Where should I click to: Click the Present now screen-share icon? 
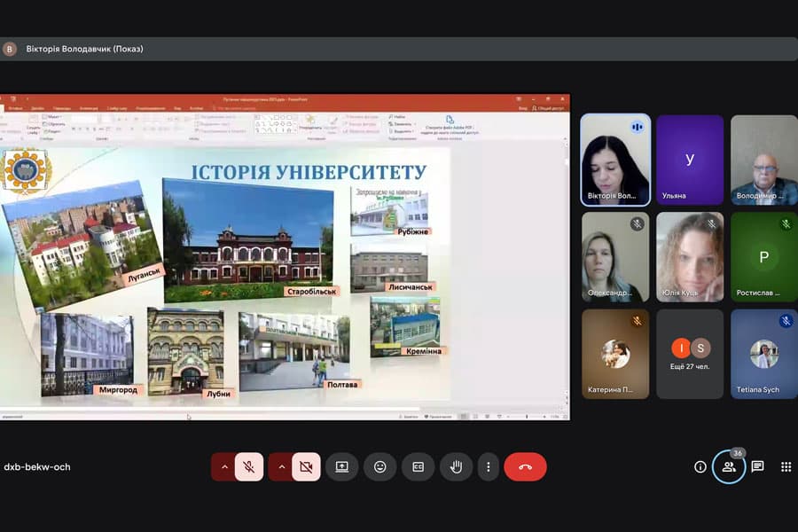[341, 467]
